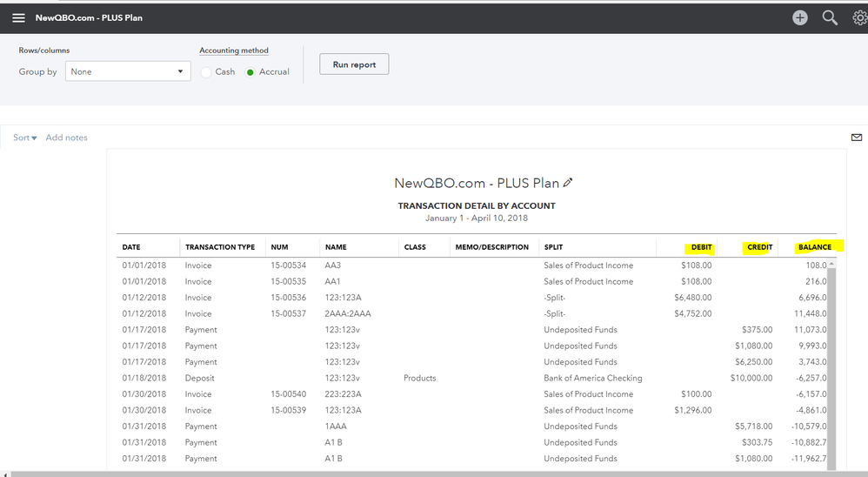This screenshot has width=868, height=477.
Task: Open the hamburger navigation menu
Action: 18,17
